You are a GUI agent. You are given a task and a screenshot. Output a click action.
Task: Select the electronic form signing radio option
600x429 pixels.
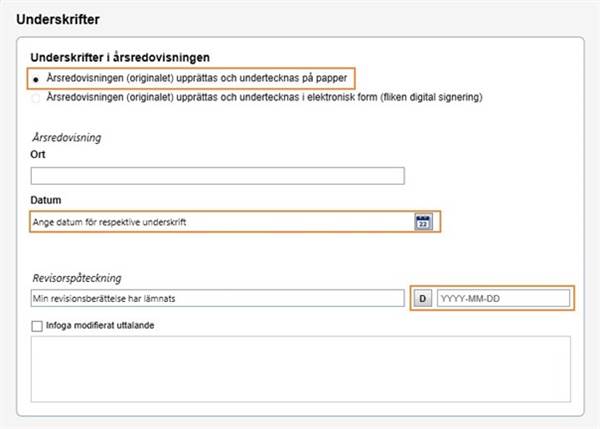pos(37,97)
